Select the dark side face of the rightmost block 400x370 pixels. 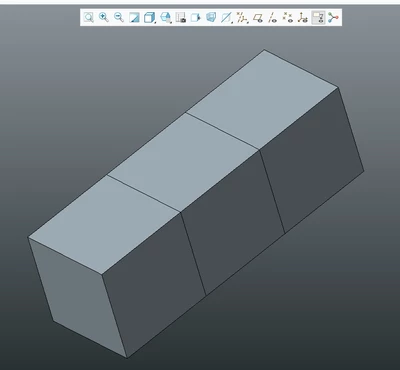pos(312,160)
